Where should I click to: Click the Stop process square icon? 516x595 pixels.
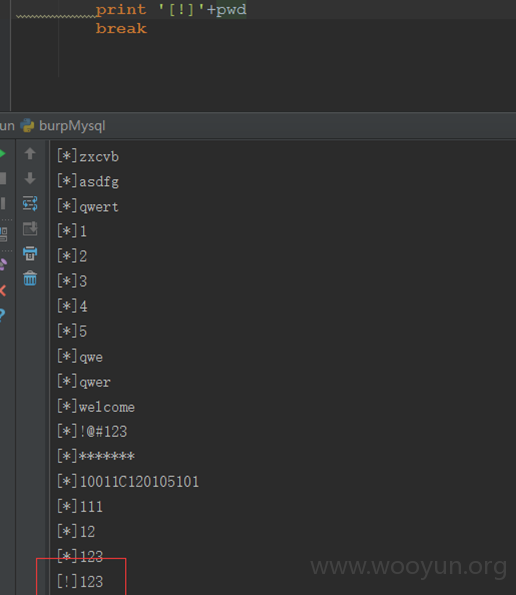(x=3, y=178)
